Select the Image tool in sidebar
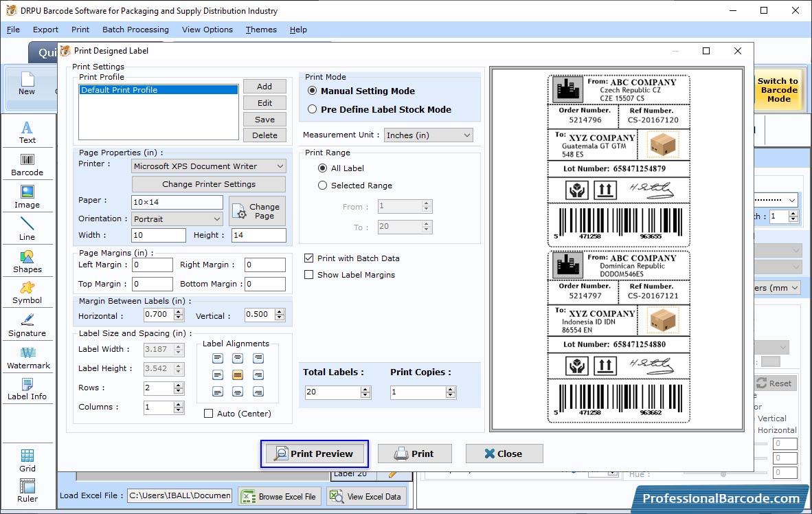This screenshot has height=514, width=812. [27, 197]
